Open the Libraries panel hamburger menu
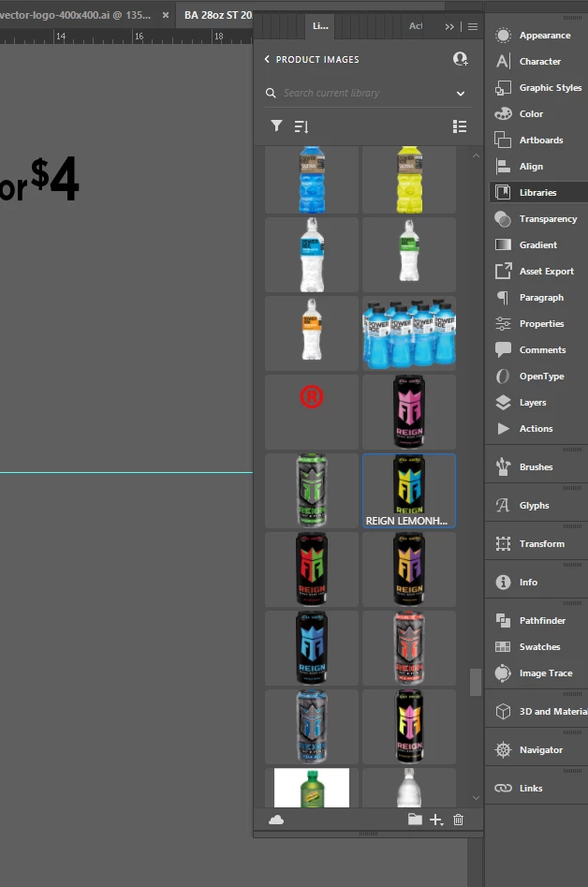 coord(473,26)
